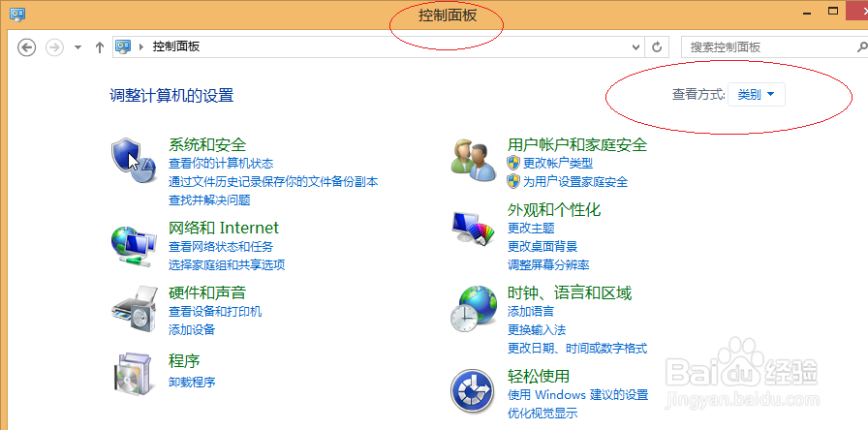Screen dimensions: 868x430
Task: Click into the 搜索控制面板 search field
Action: click(x=769, y=47)
